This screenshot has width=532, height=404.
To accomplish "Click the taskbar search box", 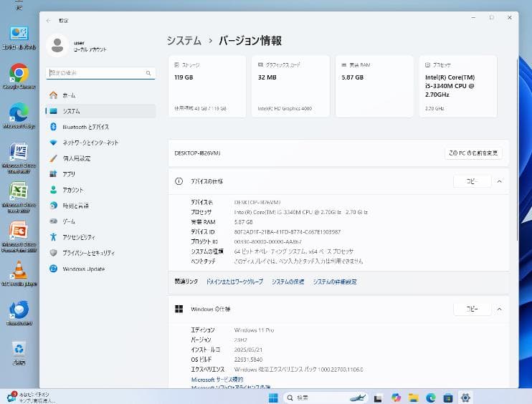I will click(326, 398).
